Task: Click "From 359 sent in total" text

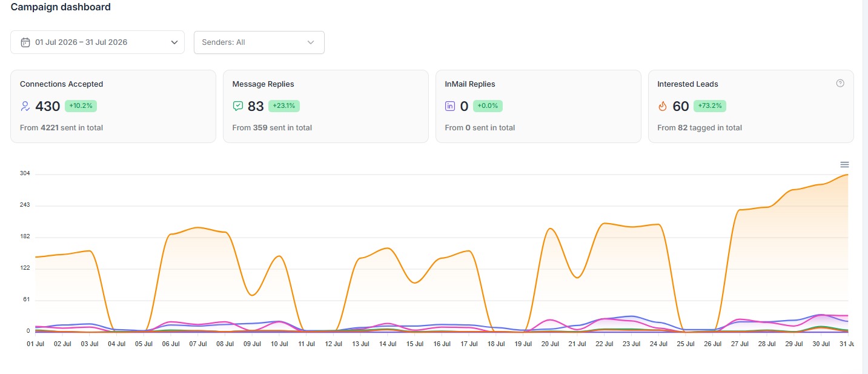Action: (x=272, y=128)
